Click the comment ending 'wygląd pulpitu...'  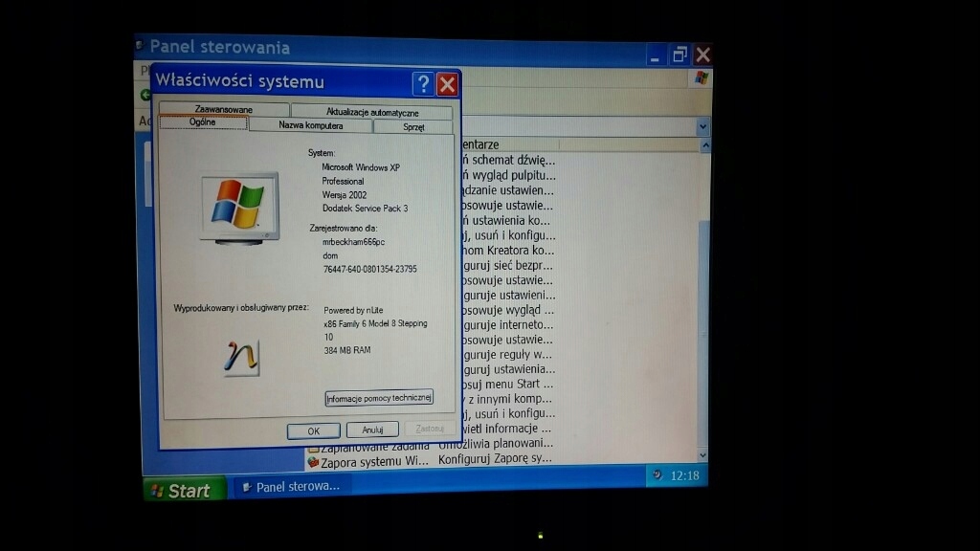coord(509,176)
